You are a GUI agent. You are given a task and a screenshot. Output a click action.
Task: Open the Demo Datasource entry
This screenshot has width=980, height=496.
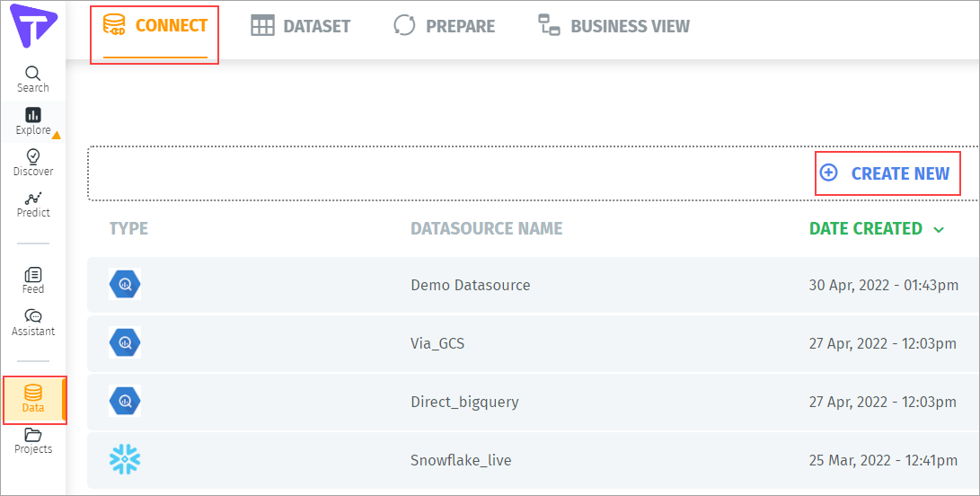click(471, 285)
